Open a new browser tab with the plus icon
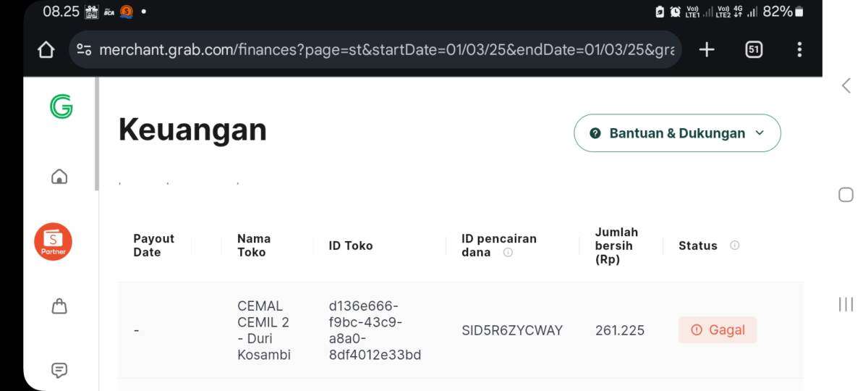Image resolution: width=868 pixels, height=391 pixels. 707,49
